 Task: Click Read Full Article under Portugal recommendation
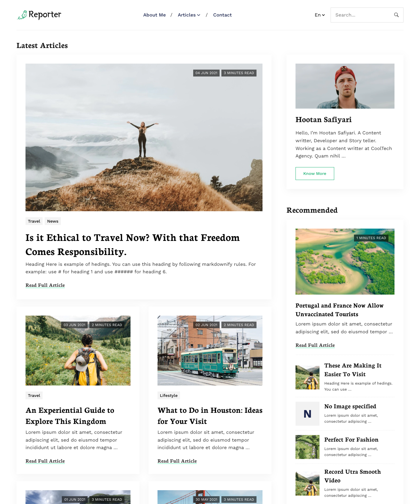pyautogui.click(x=315, y=345)
